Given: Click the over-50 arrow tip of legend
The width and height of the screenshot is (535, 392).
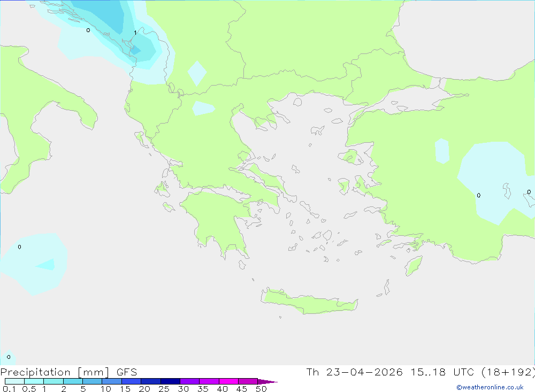Looking at the screenshot, I should click(268, 382).
